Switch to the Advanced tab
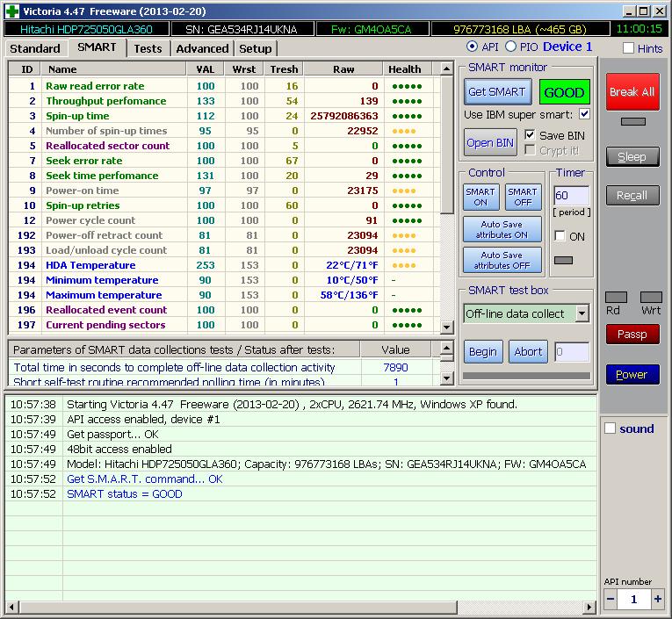672x619 pixels. [202, 48]
